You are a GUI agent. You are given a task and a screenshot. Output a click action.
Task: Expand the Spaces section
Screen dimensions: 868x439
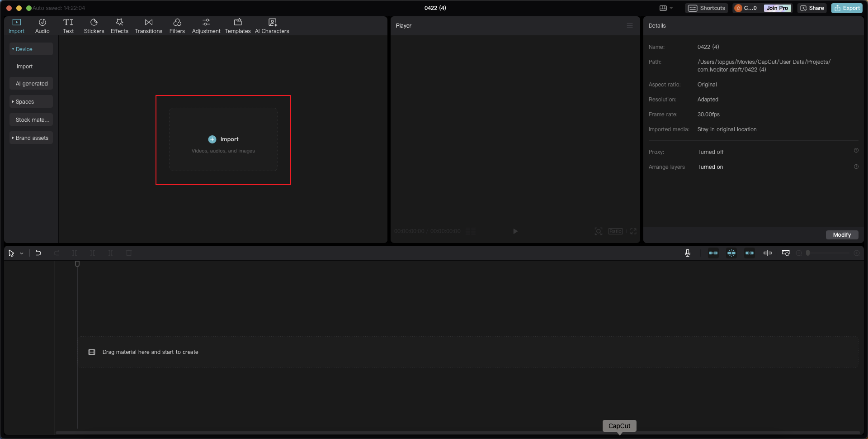point(31,101)
